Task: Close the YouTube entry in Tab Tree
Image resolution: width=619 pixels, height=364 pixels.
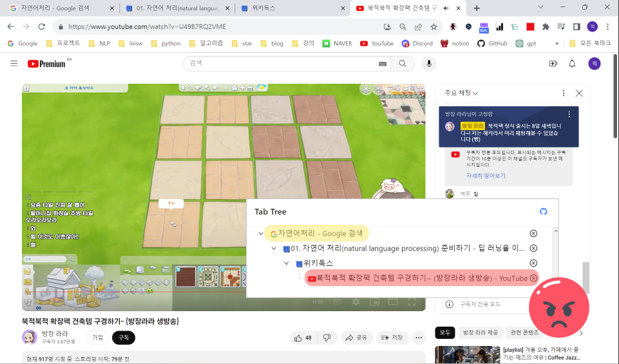Action: tap(533, 278)
